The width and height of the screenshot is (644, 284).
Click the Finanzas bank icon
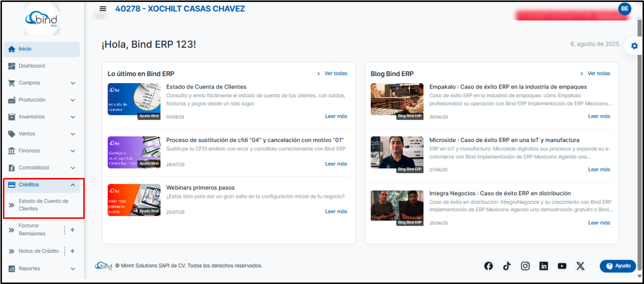click(12, 151)
